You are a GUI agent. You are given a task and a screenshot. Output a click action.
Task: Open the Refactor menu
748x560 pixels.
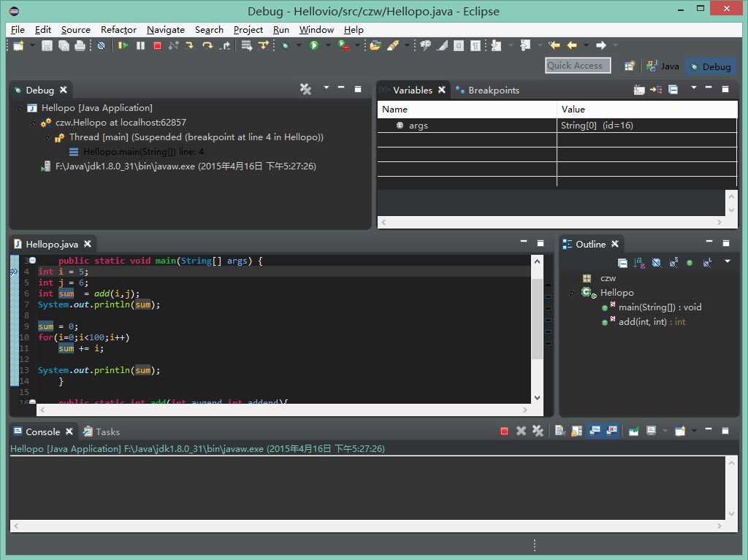118,30
